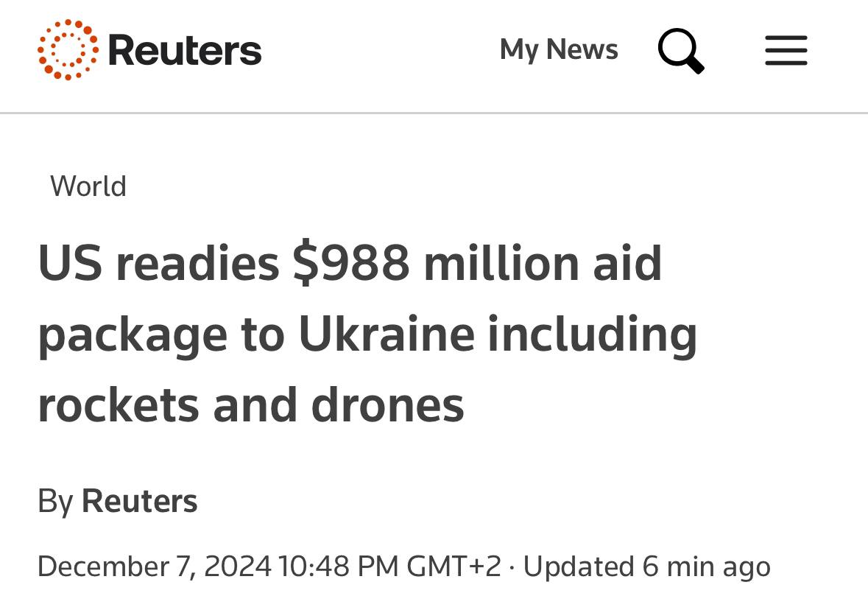Click the "Updated 6 min ago" timestamp
This screenshot has height=610, width=868.
click(646, 567)
